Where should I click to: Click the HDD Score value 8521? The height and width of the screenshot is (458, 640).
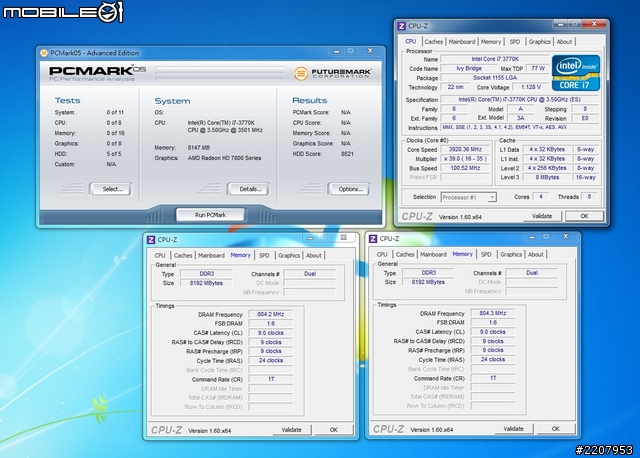point(347,154)
